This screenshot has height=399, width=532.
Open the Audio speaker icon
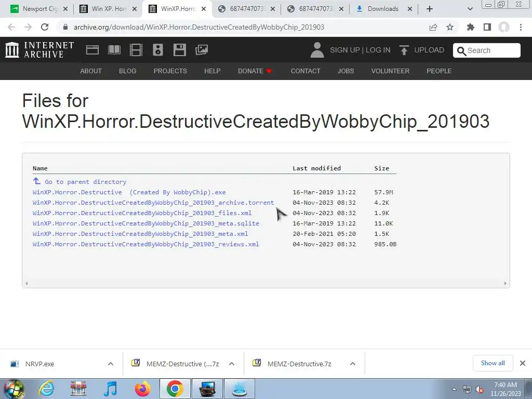(x=158, y=50)
